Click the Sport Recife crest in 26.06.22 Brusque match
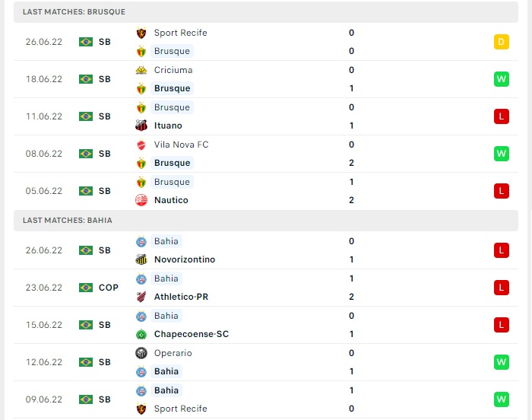 tap(141, 33)
